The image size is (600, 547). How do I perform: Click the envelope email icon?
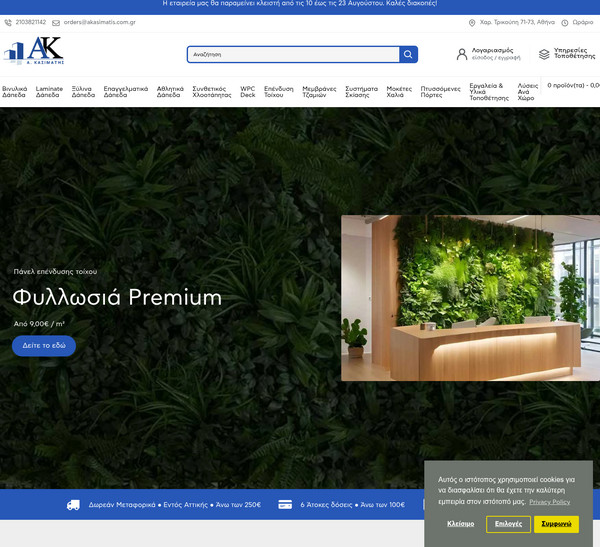(56, 23)
